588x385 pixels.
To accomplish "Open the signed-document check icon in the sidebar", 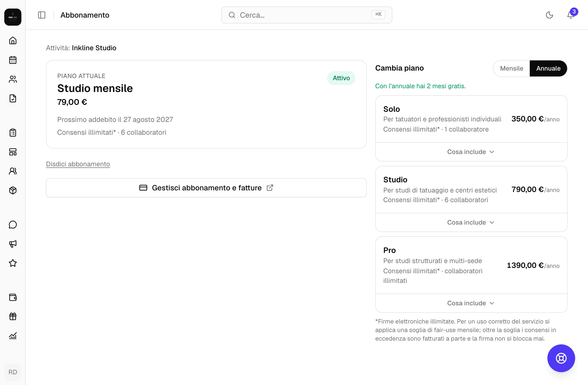I will 13,98.
